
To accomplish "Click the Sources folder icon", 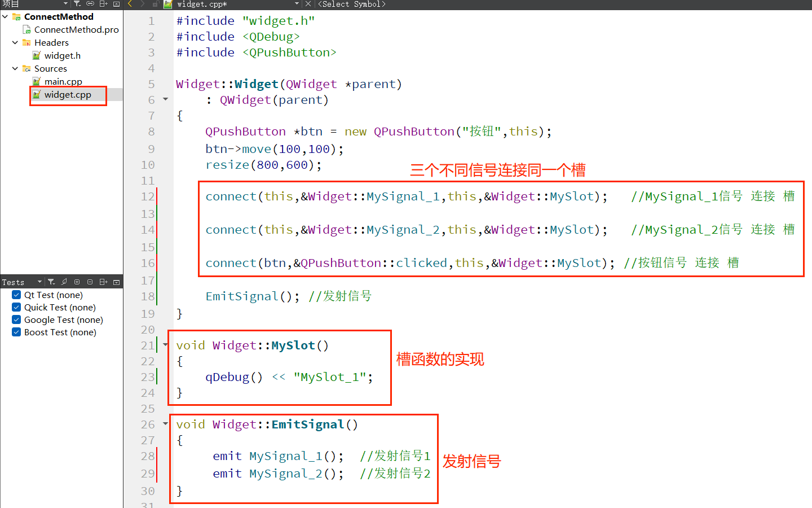I will pyautogui.click(x=27, y=68).
